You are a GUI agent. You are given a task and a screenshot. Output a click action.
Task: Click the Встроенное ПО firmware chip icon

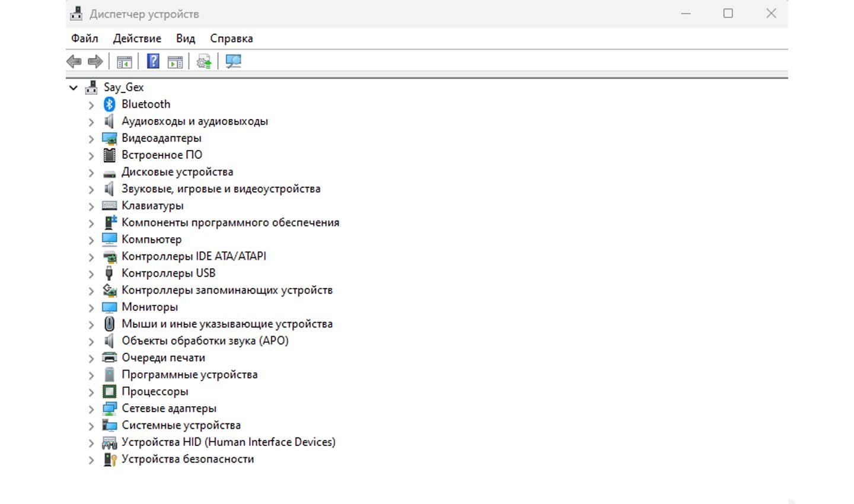point(109,155)
